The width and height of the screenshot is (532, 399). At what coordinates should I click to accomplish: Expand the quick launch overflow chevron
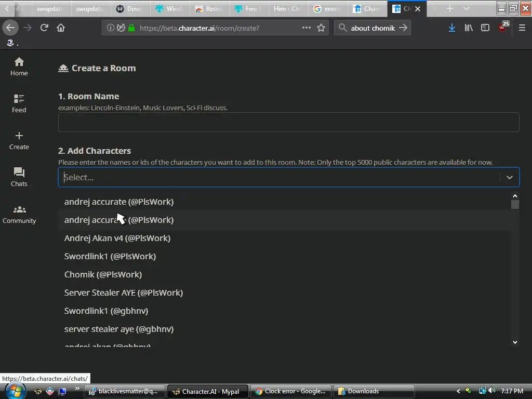point(77,389)
